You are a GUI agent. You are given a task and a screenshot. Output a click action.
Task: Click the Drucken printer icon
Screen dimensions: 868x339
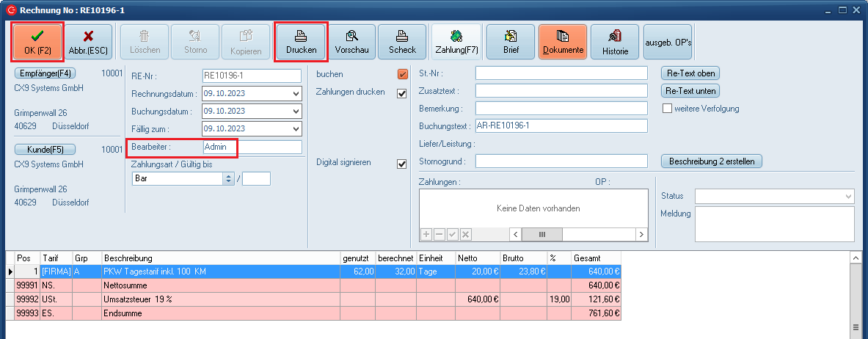(x=301, y=35)
